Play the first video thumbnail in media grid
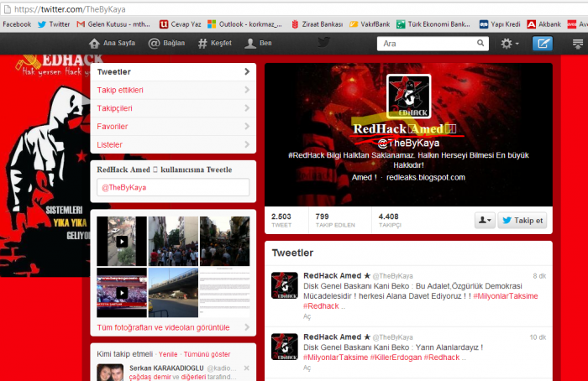588x381 pixels. [x=122, y=241]
